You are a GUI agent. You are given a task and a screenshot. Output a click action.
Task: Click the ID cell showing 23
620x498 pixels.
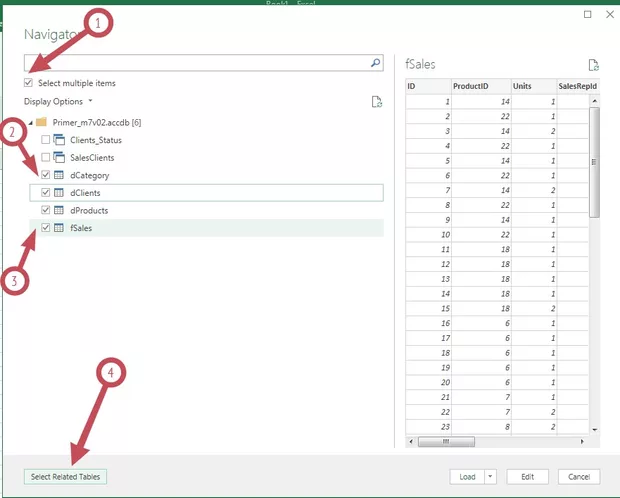tap(429, 427)
